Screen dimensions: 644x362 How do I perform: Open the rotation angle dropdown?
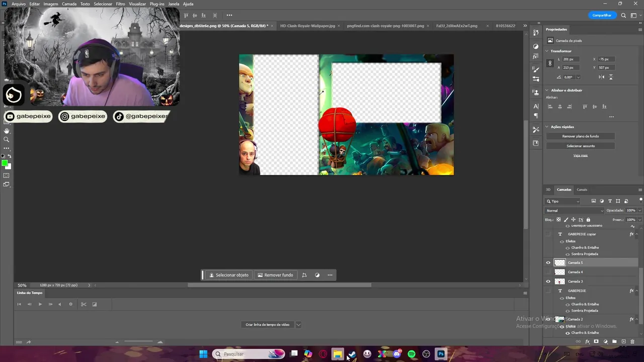(578, 77)
